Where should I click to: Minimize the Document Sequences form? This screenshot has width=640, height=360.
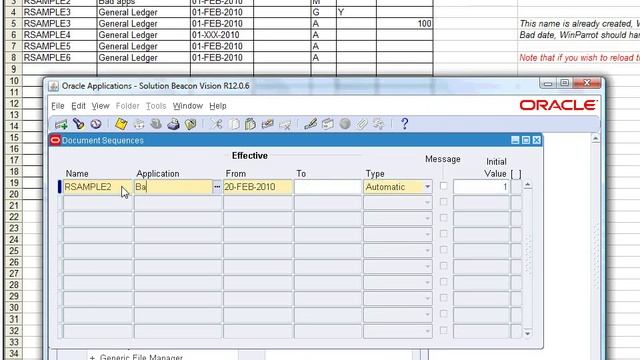[x=515, y=140]
